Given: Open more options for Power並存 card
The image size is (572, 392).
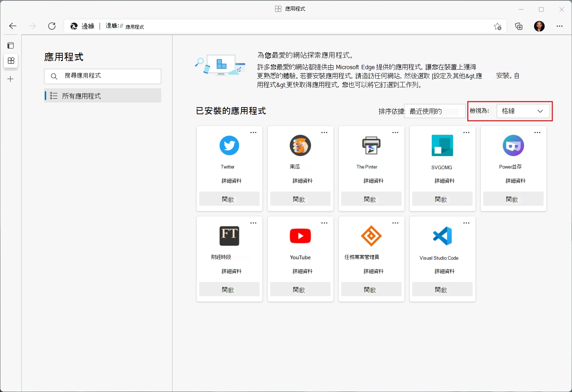Looking at the screenshot, I should [537, 133].
